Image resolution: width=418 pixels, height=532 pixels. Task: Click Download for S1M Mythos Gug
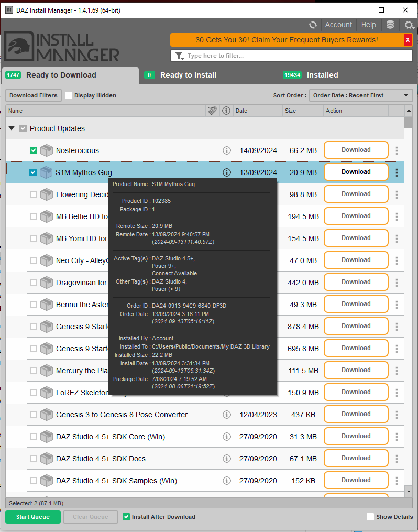pyautogui.click(x=356, y=172)
